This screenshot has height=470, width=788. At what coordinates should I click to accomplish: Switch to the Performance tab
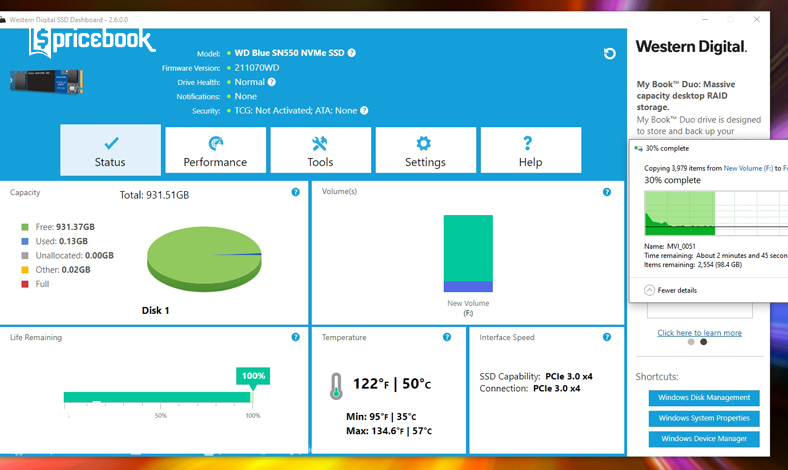pos(216,150)
